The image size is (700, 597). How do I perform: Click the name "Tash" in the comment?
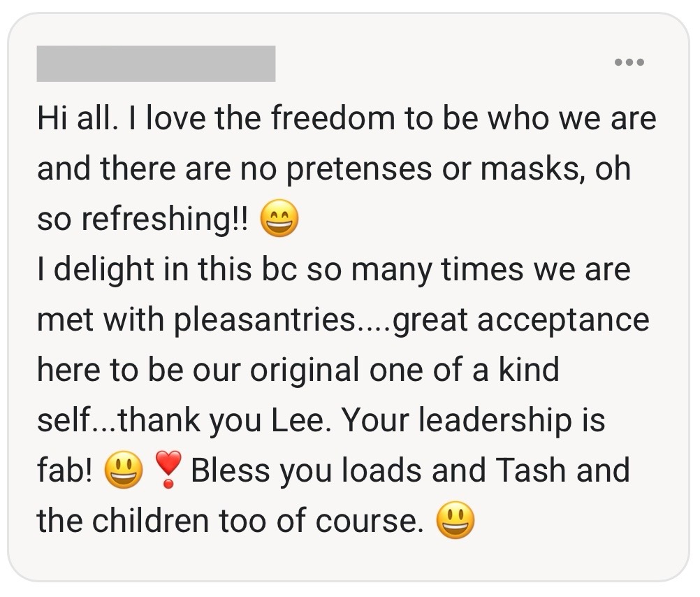[x=530, y=470]
